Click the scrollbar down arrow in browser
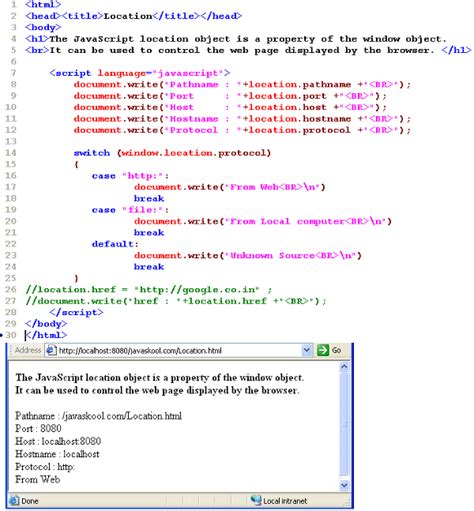The width and height of the screenshot is (474, 511). pyautogui.click(x=344, y=485)
